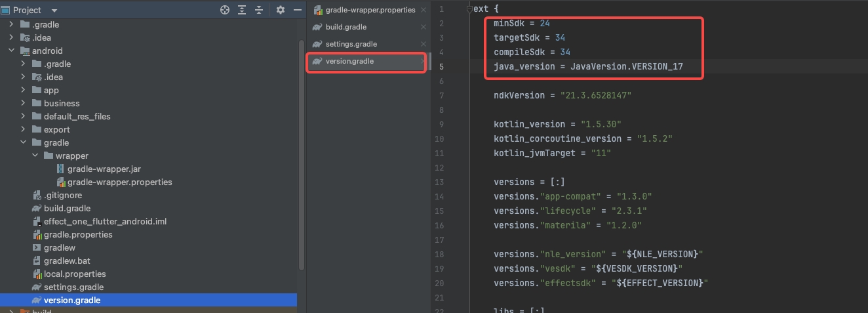The height and width of the screenshot is (313, 868).
Task: Open the Project view dropdown
Action: coord(54,10)
